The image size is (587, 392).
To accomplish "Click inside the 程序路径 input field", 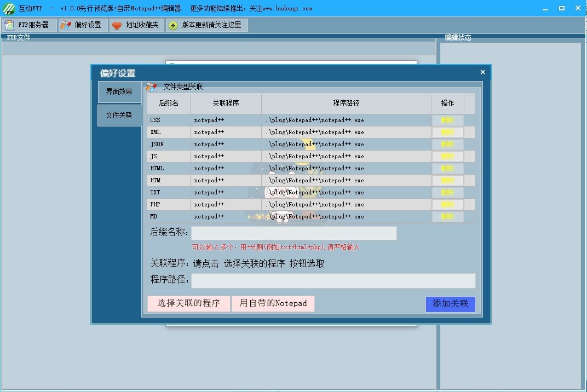I will (x=334, y=281).
